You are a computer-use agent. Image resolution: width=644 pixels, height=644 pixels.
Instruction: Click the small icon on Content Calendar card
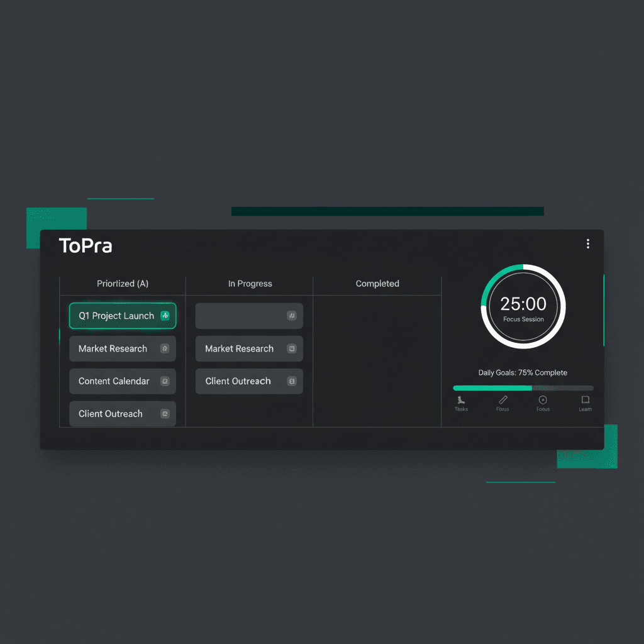(x=165, y=381)
